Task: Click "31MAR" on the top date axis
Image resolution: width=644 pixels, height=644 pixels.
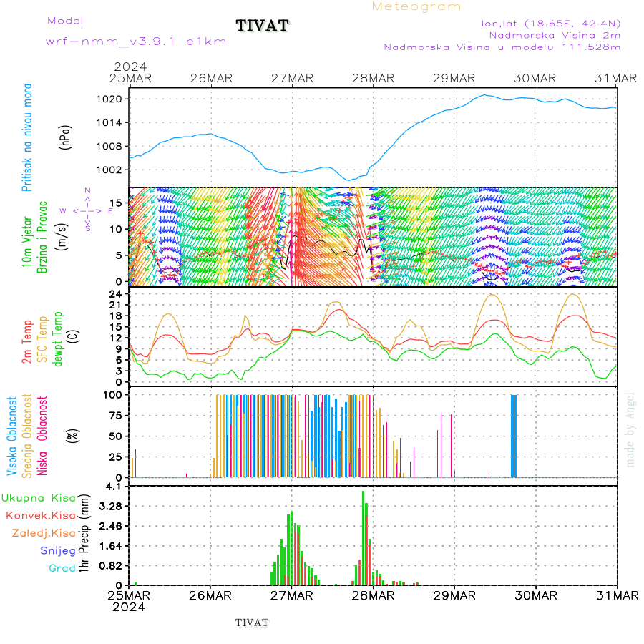Action: (x=615, y=78)
